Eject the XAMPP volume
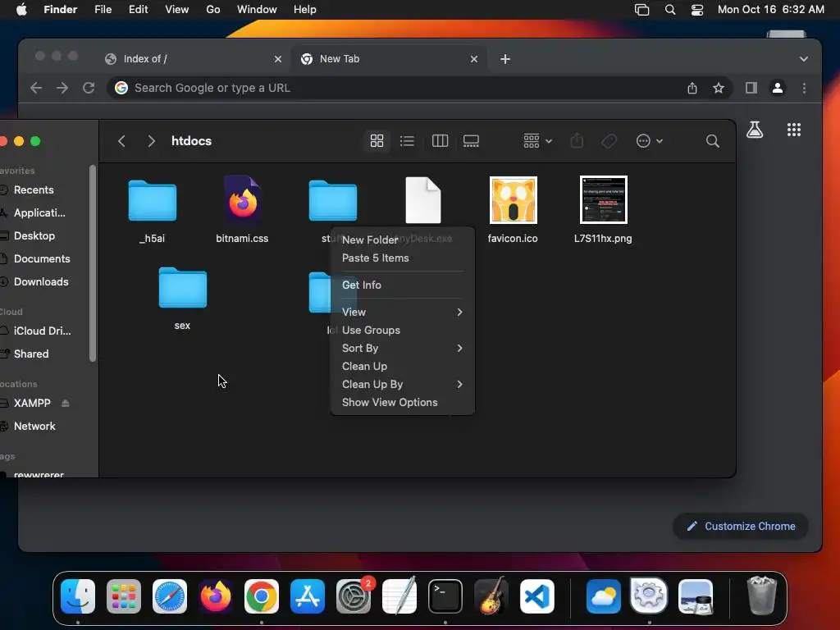840x630 pixels. 66,403
